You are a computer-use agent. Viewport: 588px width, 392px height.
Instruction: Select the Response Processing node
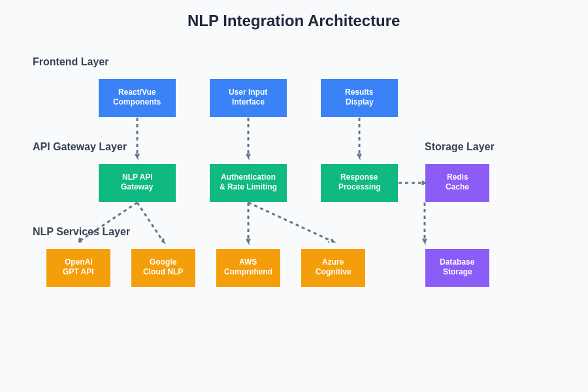359,183
